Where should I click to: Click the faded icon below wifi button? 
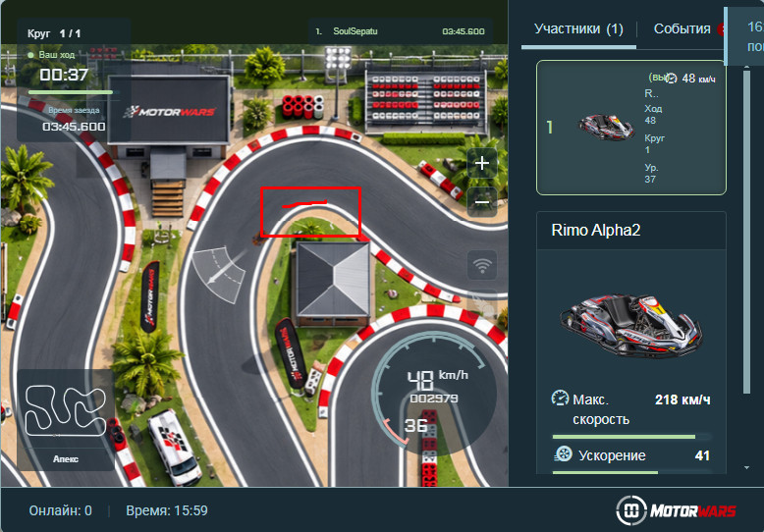coord(482,304)
